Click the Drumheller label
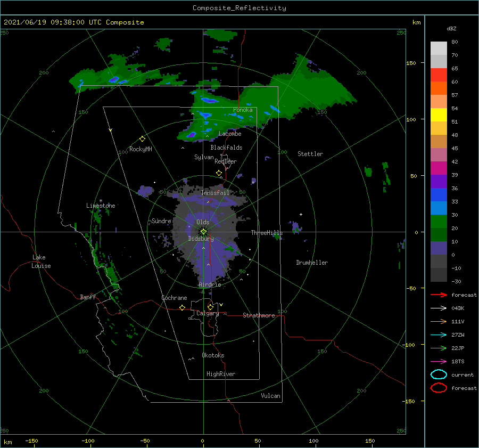The image size is (479, 448). click(x=312, y=263)
